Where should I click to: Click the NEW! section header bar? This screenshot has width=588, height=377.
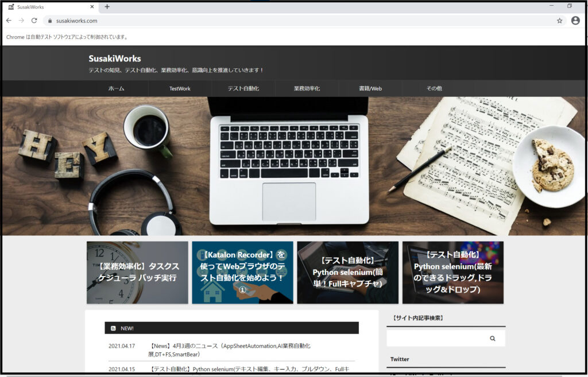click(x=231, y=328)
